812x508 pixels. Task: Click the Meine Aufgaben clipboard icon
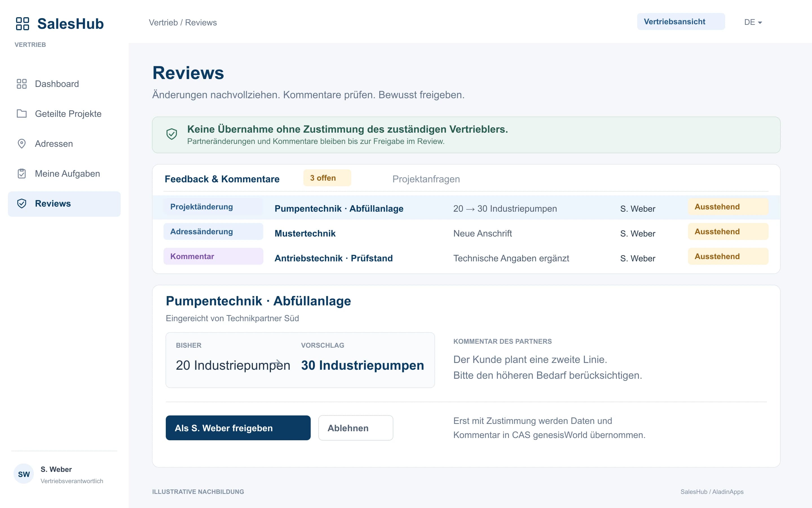click(22, 173)
